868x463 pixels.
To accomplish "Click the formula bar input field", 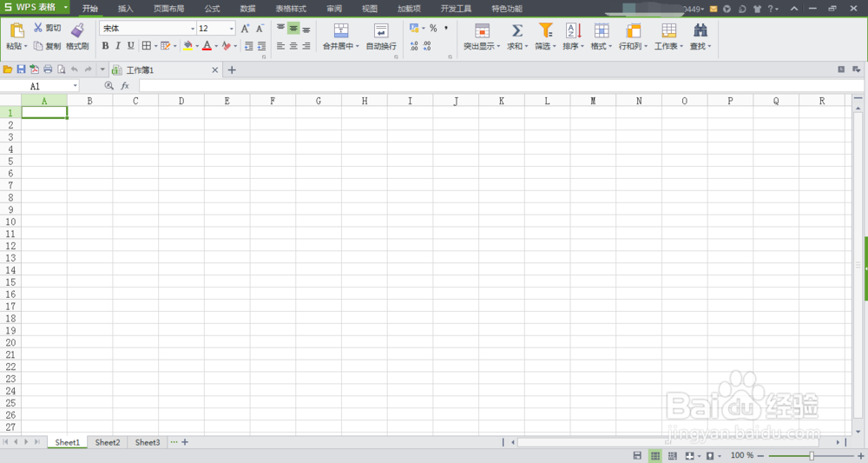I will click(501, 86).
